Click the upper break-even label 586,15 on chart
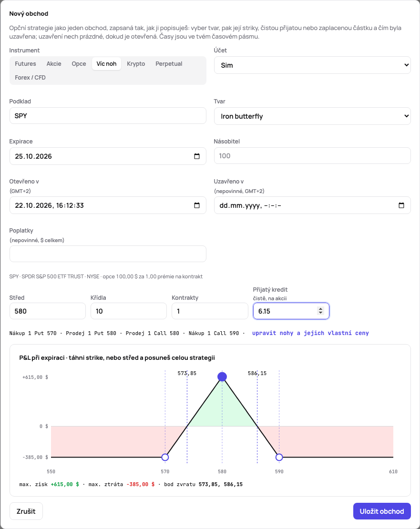This screenshot has width=420, height=529. (x=257, y=373)
